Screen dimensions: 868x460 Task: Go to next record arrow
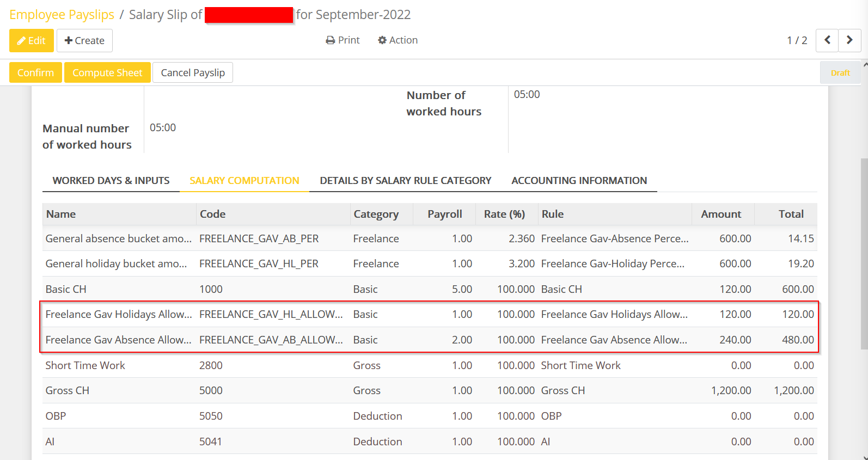tap(849, 40)
